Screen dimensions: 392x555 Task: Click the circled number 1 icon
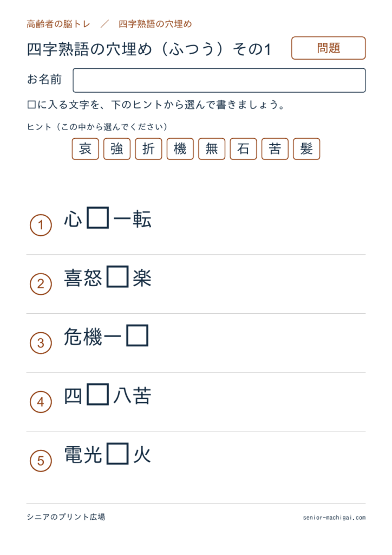[x=41, y=225]
